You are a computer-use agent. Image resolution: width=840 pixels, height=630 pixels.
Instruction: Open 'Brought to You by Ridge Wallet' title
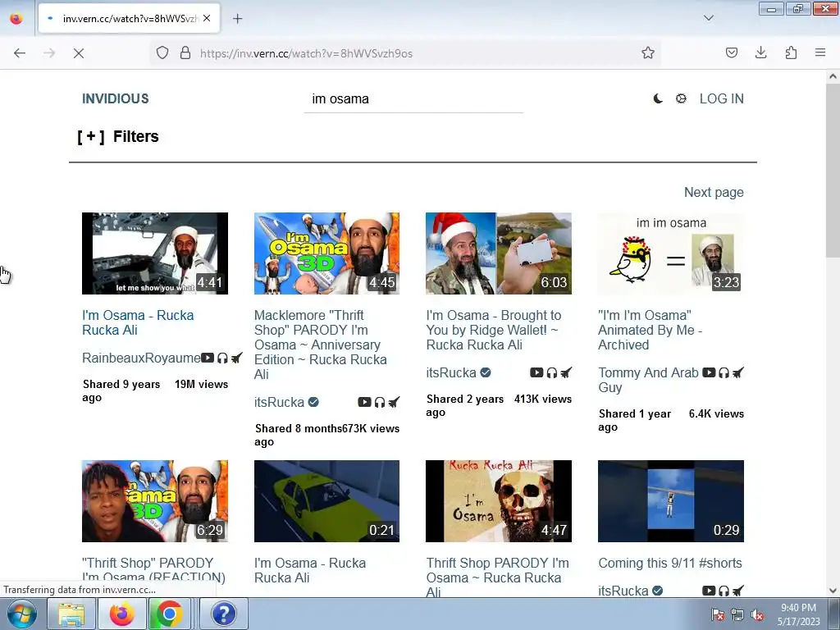tap(493, 330)
